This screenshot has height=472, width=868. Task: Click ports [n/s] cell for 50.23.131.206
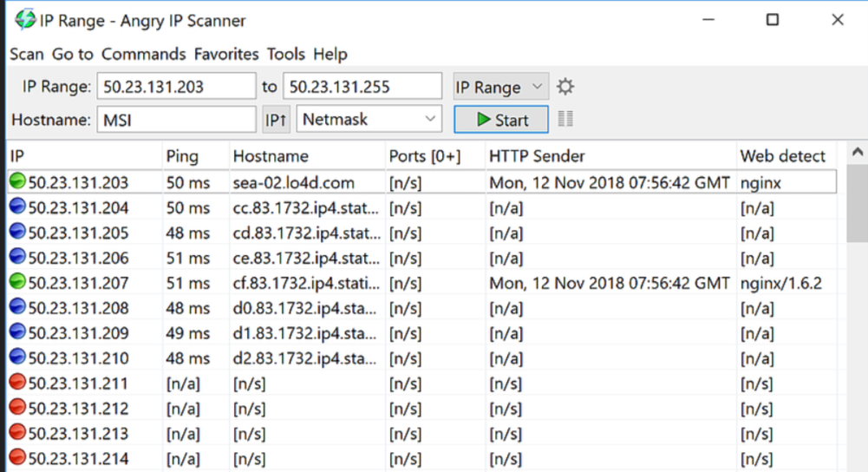click(x=405, y=259)
